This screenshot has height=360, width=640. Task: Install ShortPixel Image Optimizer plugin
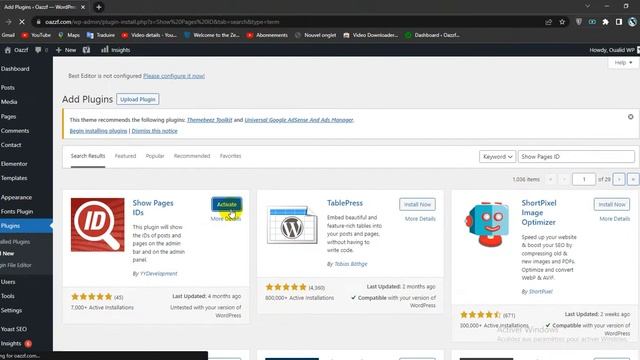tap(611, 204)
